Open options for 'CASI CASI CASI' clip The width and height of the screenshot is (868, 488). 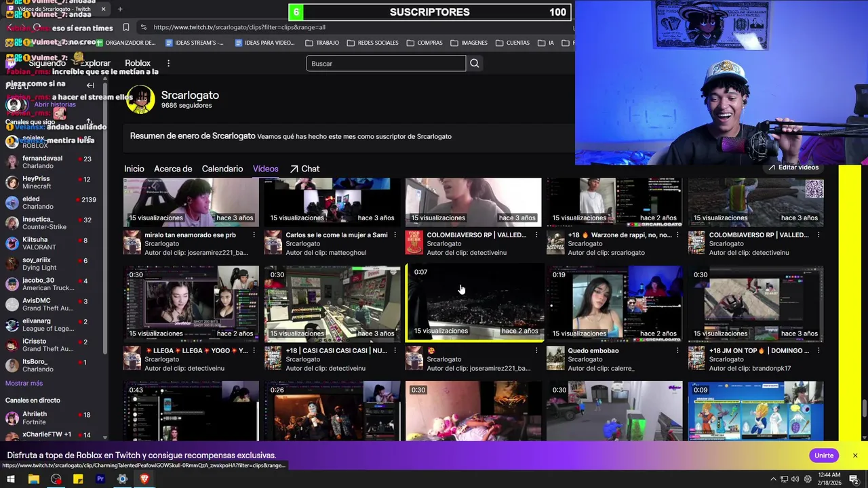point(395,350)
